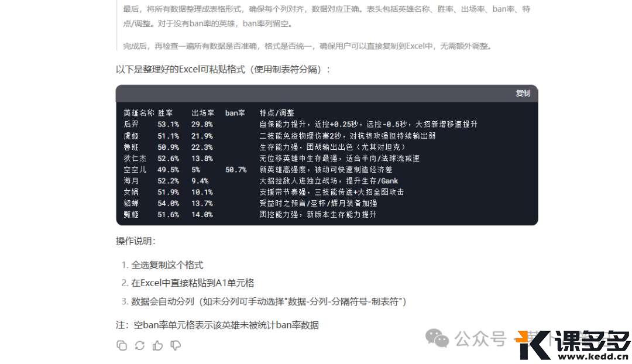Image resolution: width=632 pixels, height=364 pixels.
Task: Click the 复制 button on code block
Action: 523,93
